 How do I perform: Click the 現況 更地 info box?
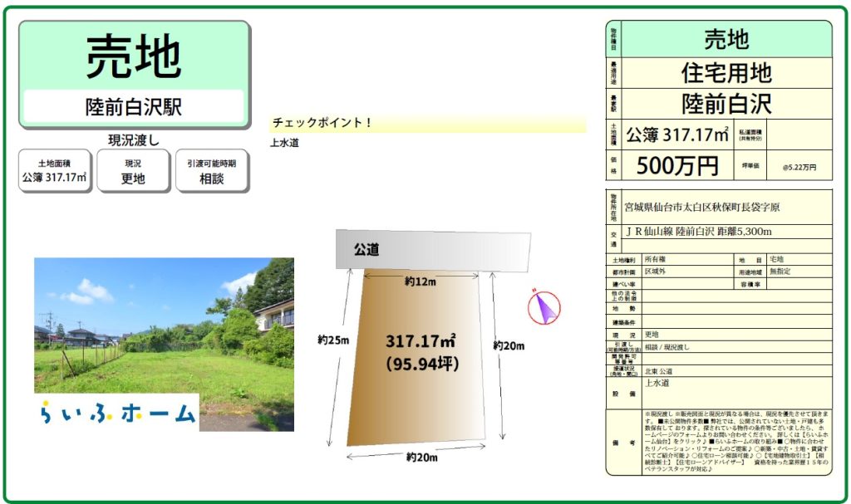[x=133, y=171]
